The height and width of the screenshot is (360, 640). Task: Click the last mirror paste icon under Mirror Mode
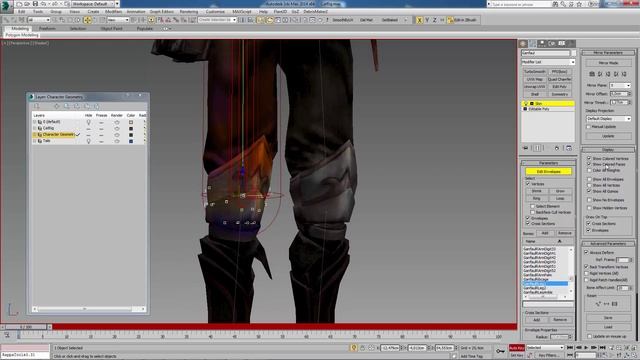coord(624,74)
